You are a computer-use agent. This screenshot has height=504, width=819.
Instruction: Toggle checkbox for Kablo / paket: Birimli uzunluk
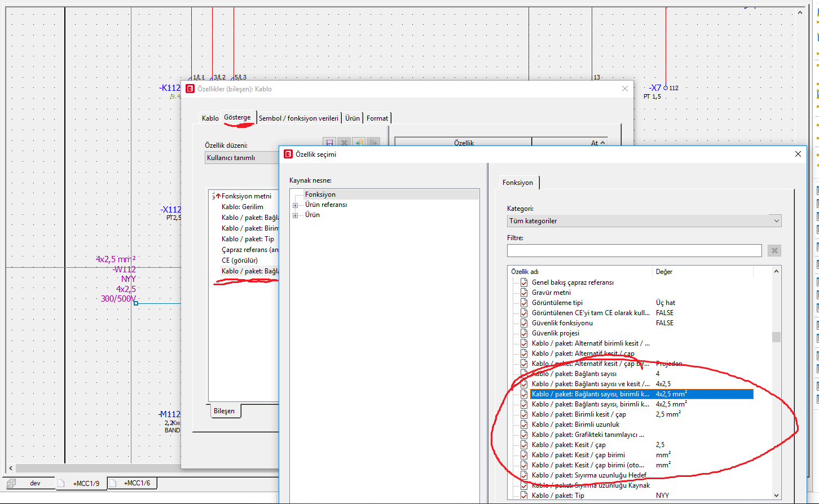(x=524, y=425)
